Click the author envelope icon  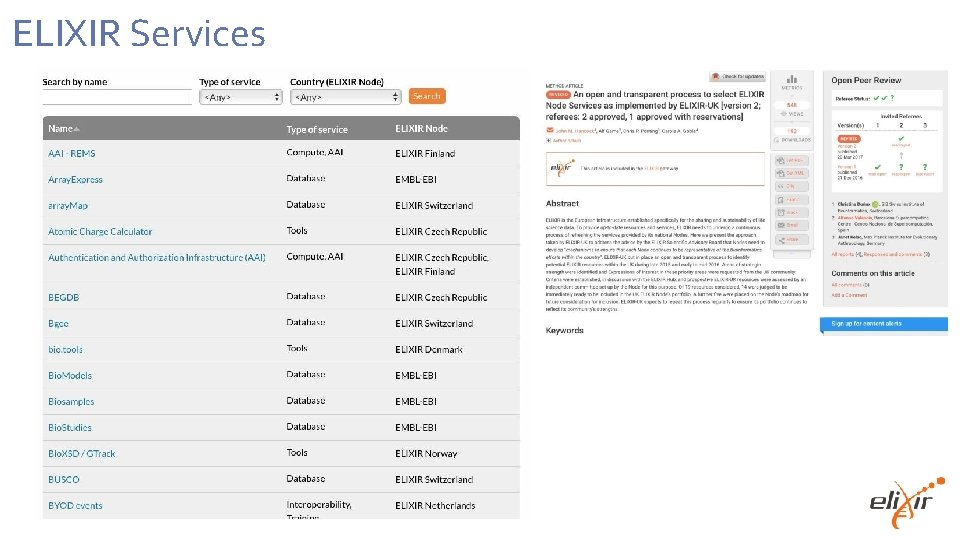549,130
